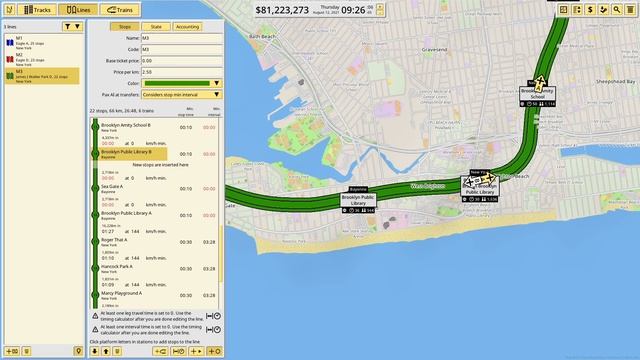Open the Stops tab
The height and width of the screenshot is (360, 640).
[124, 27]
